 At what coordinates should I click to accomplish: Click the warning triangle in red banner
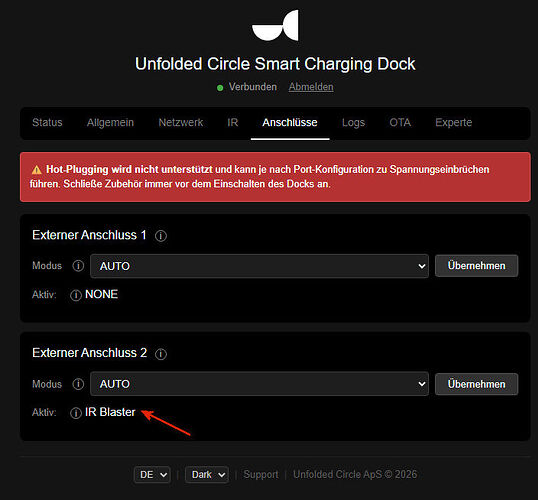(x=36, y=170)
